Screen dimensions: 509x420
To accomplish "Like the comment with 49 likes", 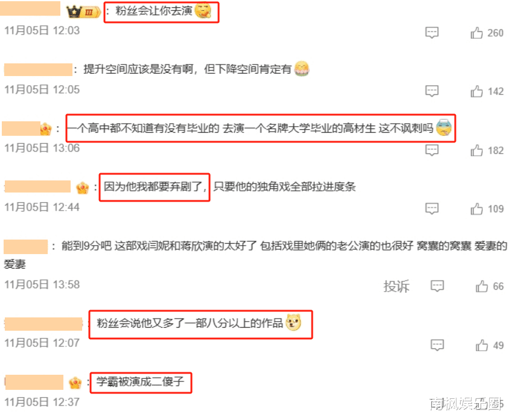I will point(482,345).
